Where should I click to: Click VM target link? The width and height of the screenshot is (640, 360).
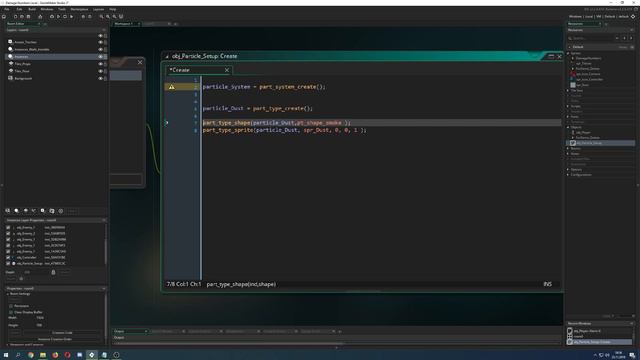point(599,17)
